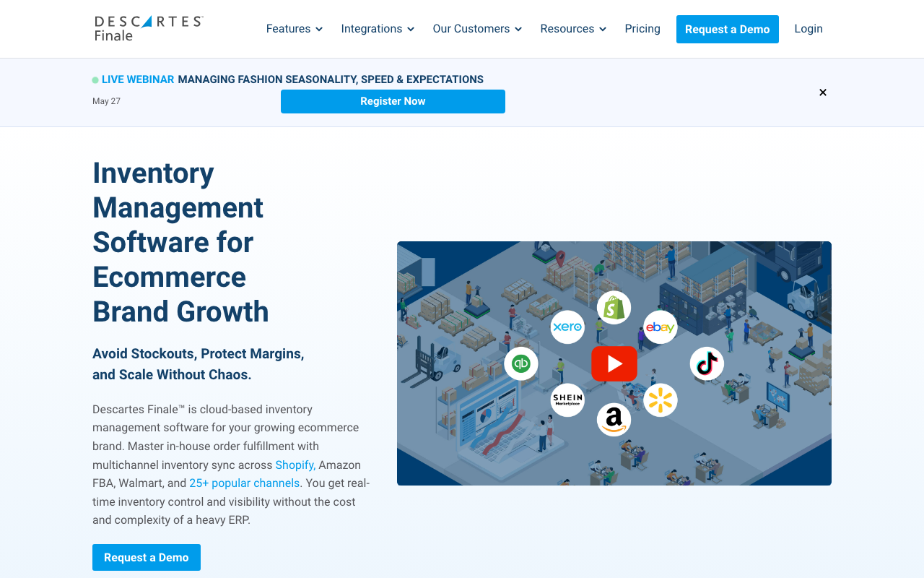Open the Login page
924x578 pixels.
coord(808,29)
